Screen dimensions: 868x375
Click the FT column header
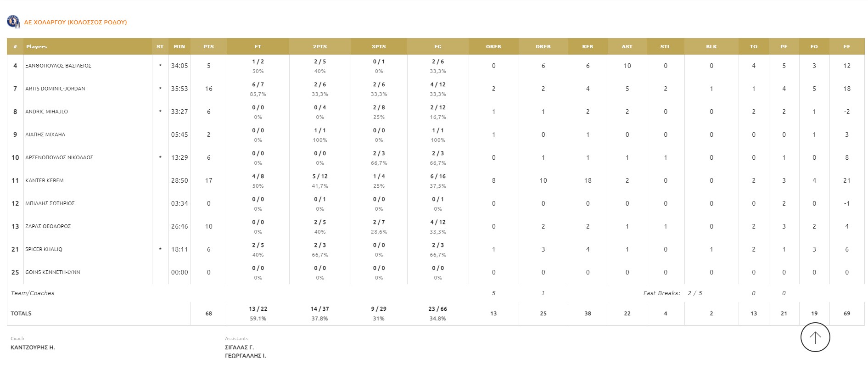(x=258, y=46)
